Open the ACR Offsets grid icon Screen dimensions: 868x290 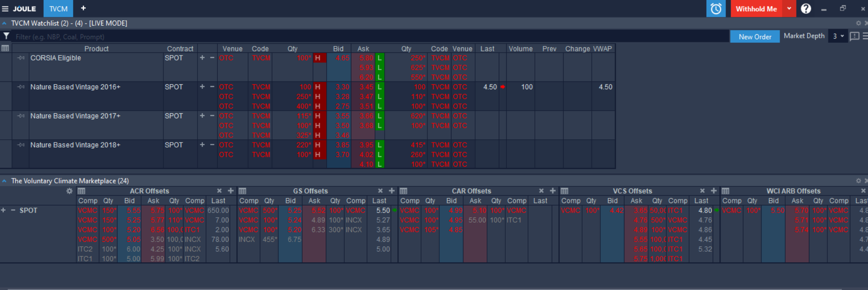[x=81, y=191]
